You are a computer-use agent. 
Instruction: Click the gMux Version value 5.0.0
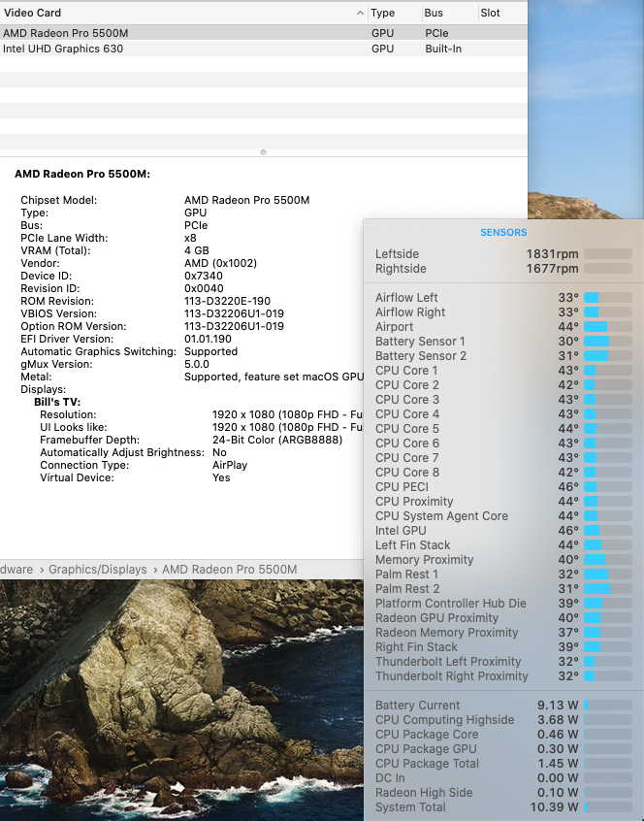197,364
